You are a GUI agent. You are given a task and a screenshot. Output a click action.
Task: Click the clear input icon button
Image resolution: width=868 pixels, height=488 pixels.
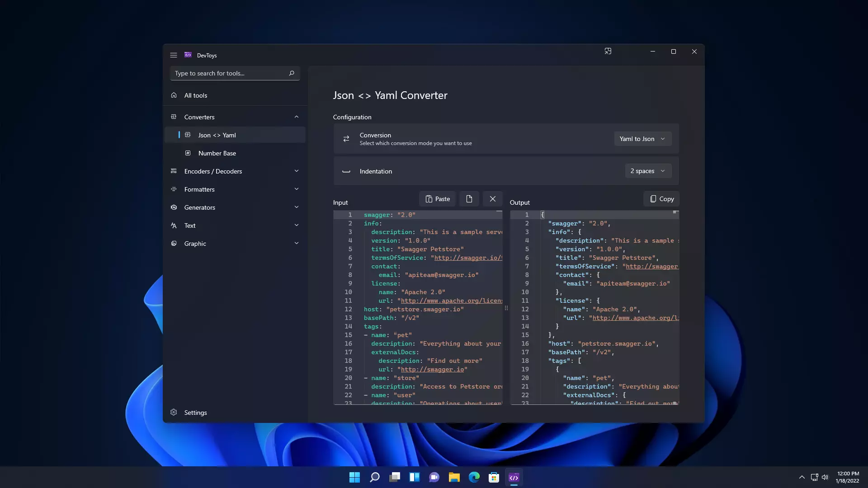click(492, 198)
